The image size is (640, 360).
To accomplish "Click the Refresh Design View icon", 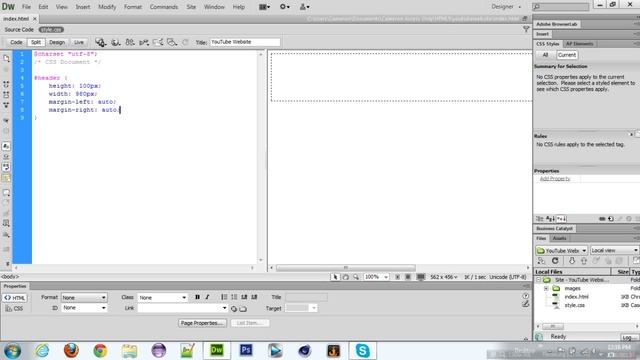I will [x=185, y=42].
